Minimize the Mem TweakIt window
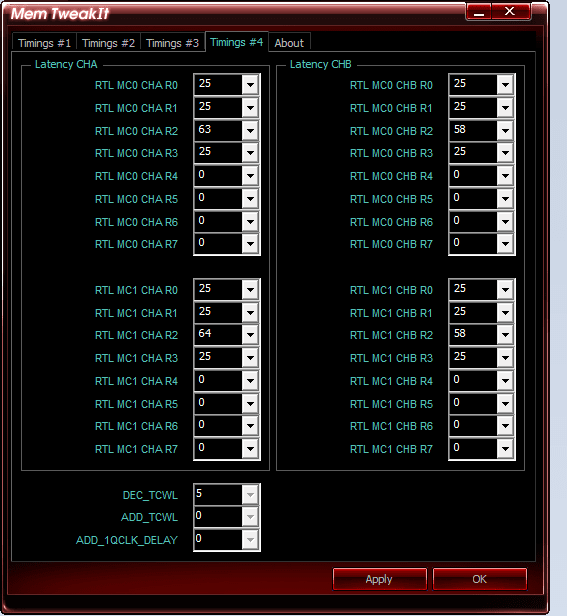The height and width of the screenshot is (616, 567). point(479,12)
